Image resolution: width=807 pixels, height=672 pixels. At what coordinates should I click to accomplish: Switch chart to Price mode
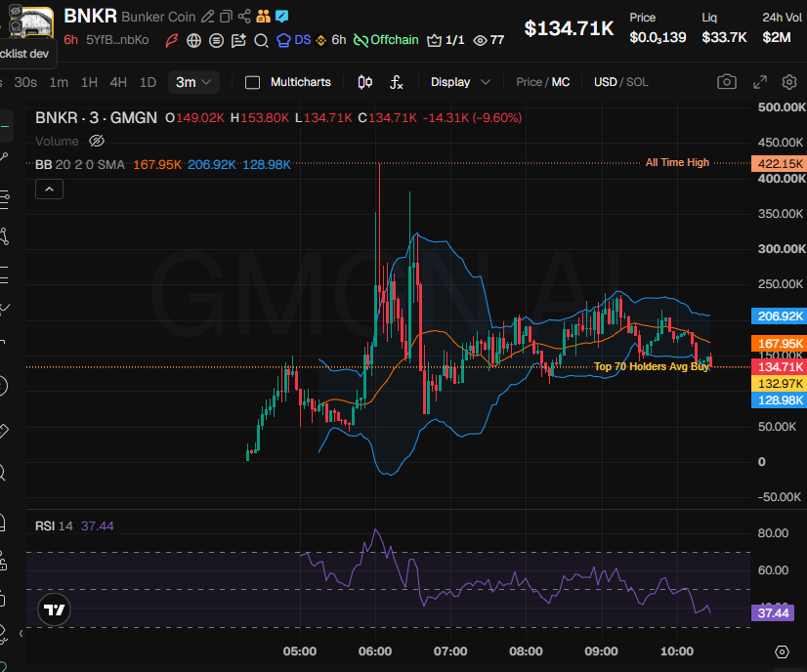pos(530,82)
